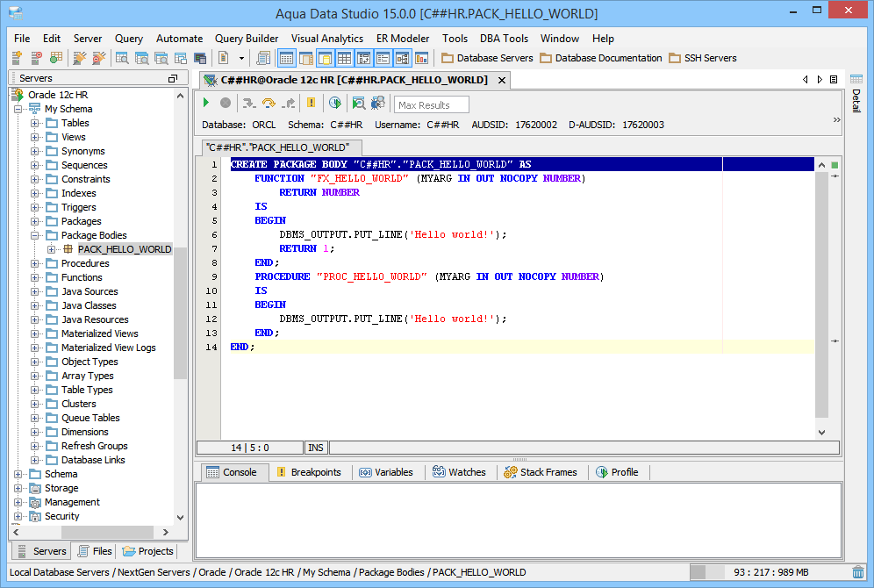Click into the Max Results field

pos(431,105)
